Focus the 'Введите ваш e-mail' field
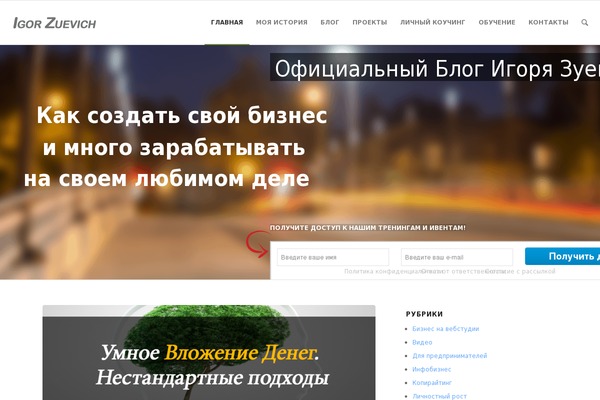 [457, 257]
